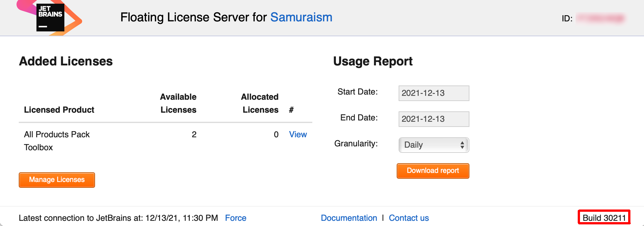Viewport: 644px width, 226px height.
Task: Click the Allocated Licenses column header
Action: point(260,103)
